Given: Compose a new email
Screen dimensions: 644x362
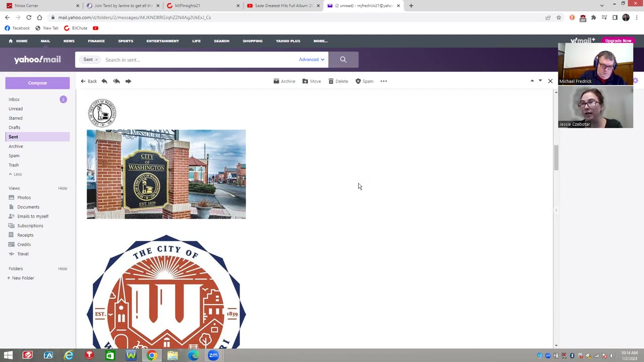Looking at the screenshot, I should pyautogui.click(x=37, y=83).
